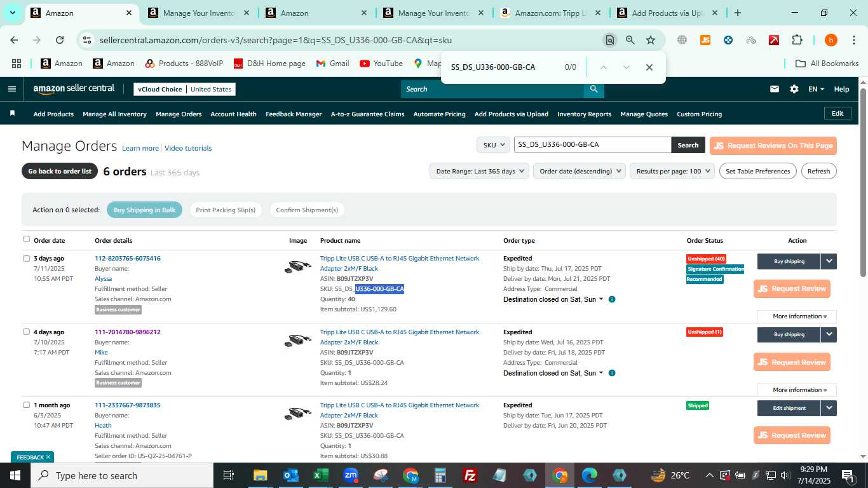Viewport: 868px width, 488px height.
Task: Click the Search button next to SKU field
Action: point(688,145)
